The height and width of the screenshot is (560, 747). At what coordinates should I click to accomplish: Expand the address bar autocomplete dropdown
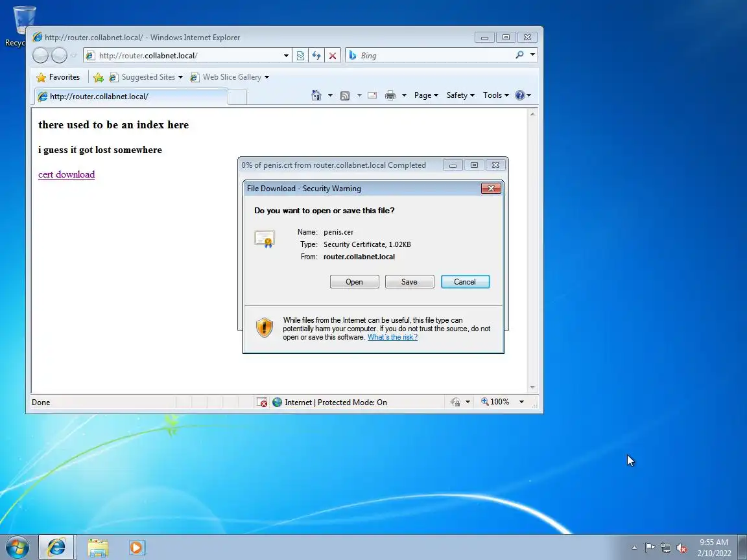[x=286, y=55]
